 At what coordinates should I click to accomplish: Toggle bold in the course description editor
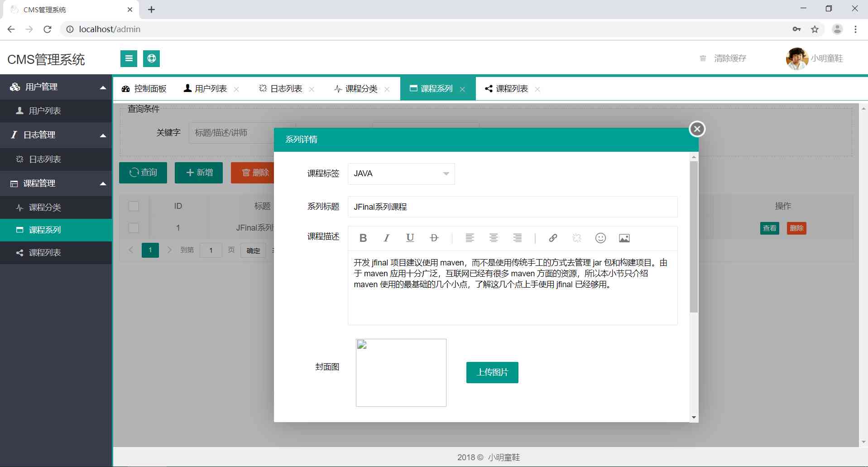(x=363, y=238)
